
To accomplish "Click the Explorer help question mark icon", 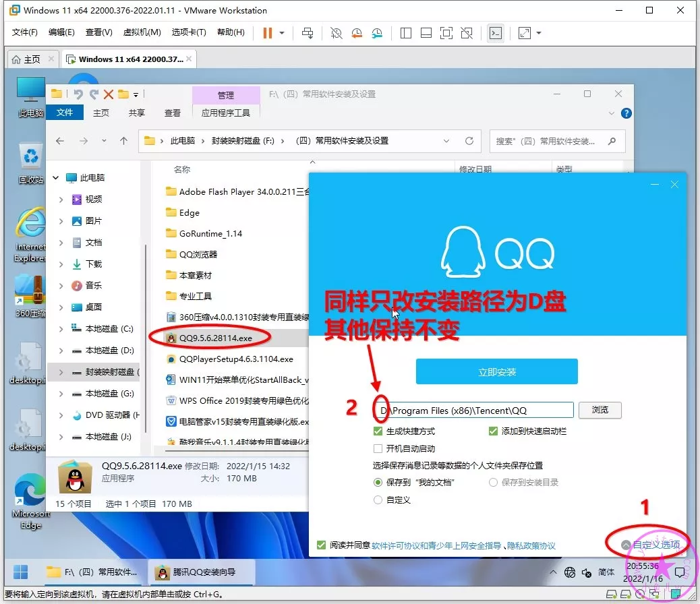I will click(x=626, y=113).
